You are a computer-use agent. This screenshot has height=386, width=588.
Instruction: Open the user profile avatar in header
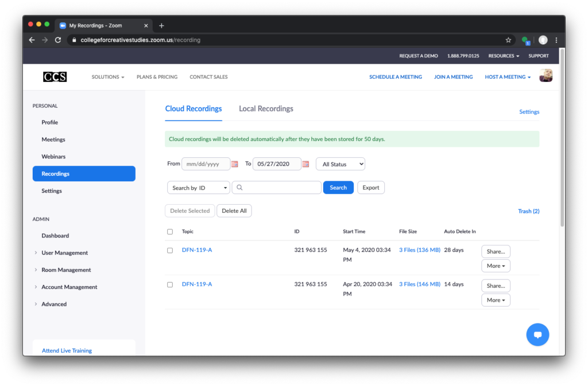(x=546, y=76)
